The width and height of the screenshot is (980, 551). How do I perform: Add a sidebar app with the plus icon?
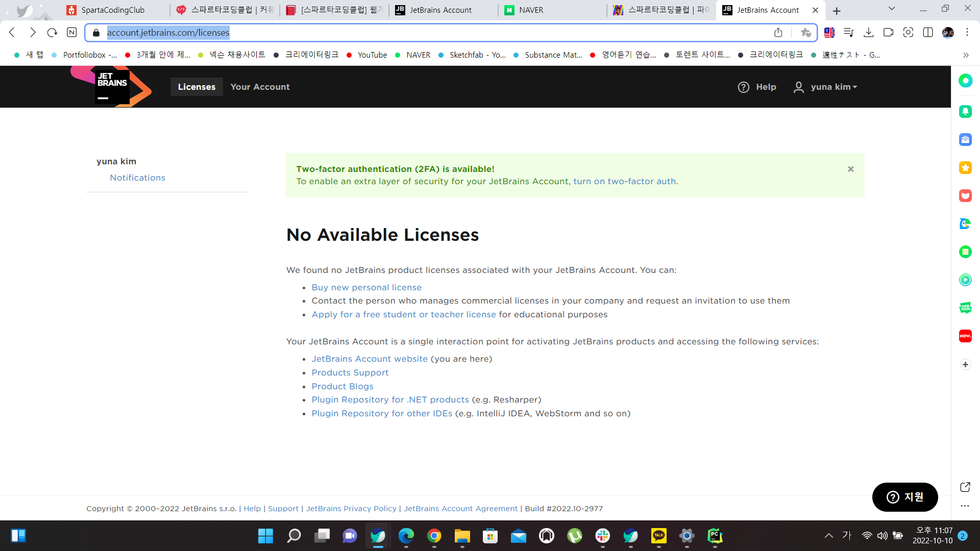point(965,364)
